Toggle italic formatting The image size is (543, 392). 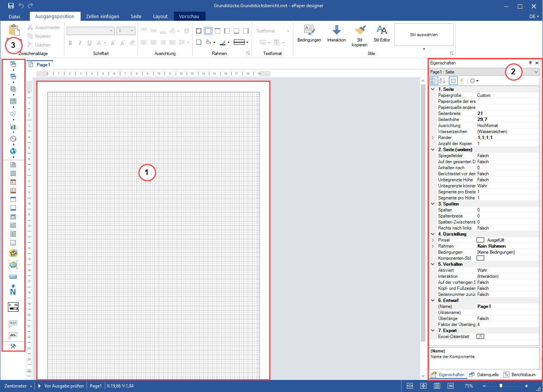pos(80,43)
